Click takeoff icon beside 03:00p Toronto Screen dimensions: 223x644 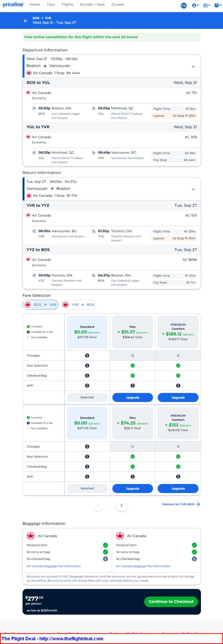coord(34,275)
